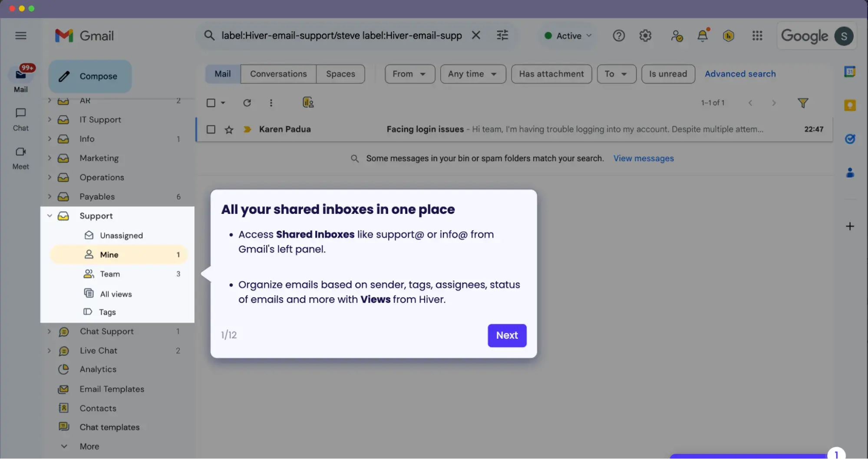Click the search magnifier icon
This screenshot has height=459, width=868.
[209, 36]
